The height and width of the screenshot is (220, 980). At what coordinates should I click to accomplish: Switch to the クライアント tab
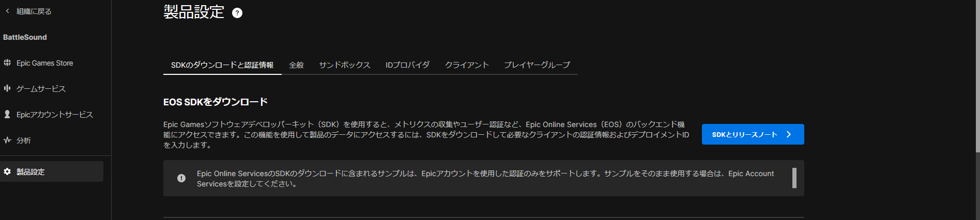(467, 65)
